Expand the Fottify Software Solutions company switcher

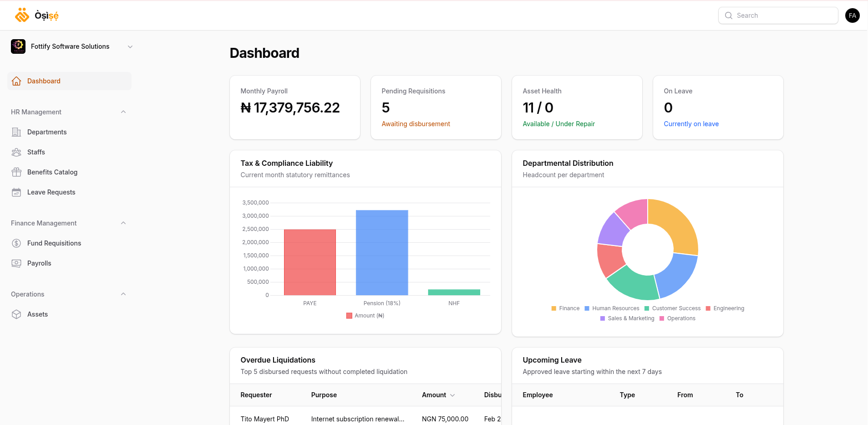130,46
